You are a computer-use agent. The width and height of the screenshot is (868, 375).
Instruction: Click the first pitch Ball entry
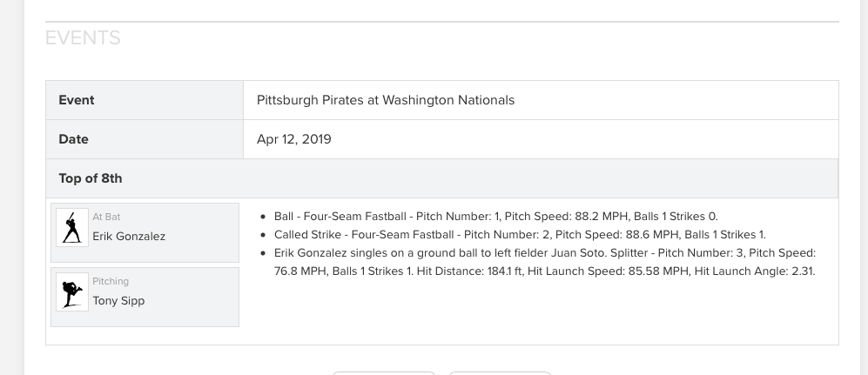point(495,217)
